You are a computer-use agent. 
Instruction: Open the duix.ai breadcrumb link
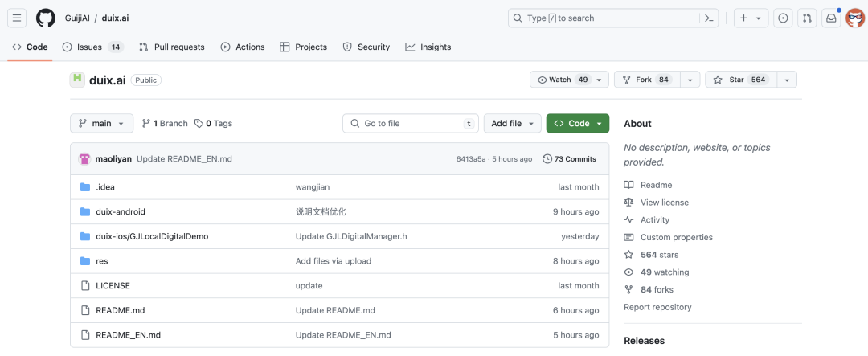tap(115, 18)
